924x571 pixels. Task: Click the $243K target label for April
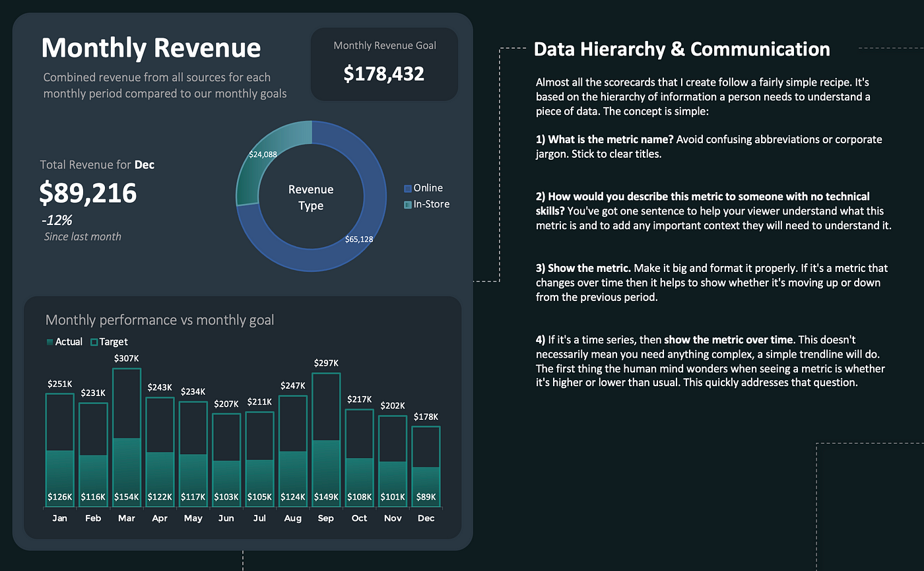pos(160,387)
